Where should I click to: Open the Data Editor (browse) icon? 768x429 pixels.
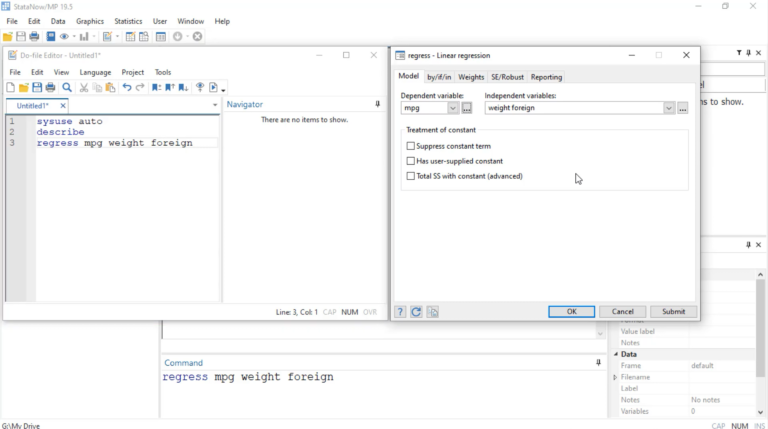pyautogui.click(x=144, y=37)
